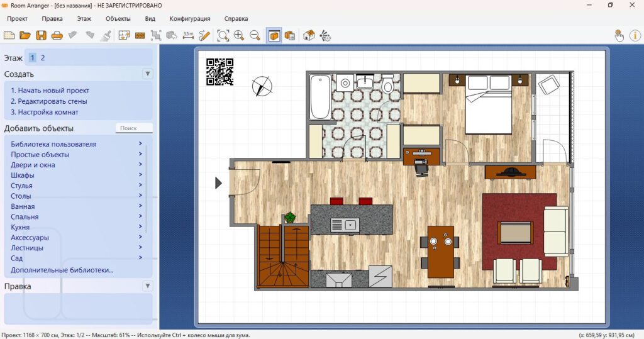Click the New project toolbar icon

click(9, 36)
